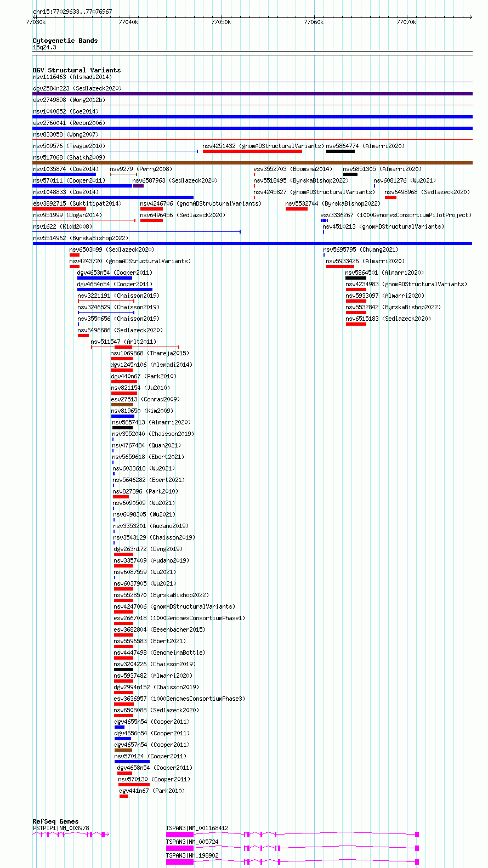Click nsv5532842 (ByrskaBishop2022) label

393,307
